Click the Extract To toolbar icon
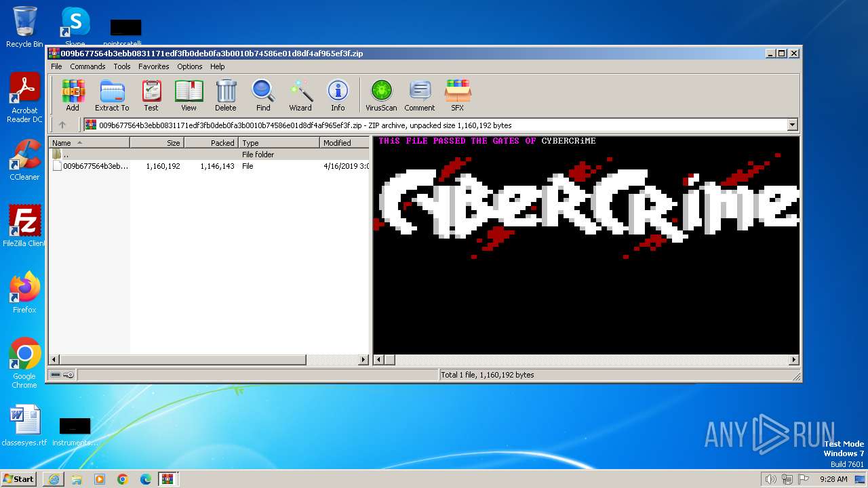 point(112,96)
